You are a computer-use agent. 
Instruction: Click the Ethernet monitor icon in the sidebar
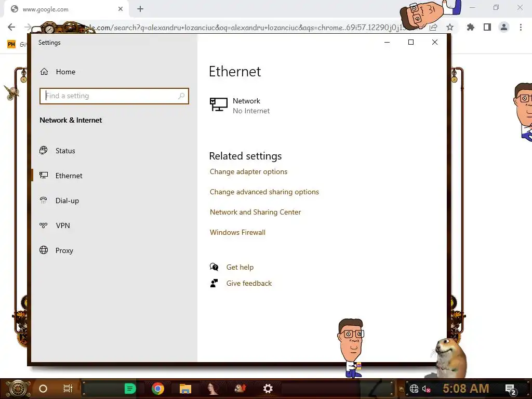pos(44,175)
